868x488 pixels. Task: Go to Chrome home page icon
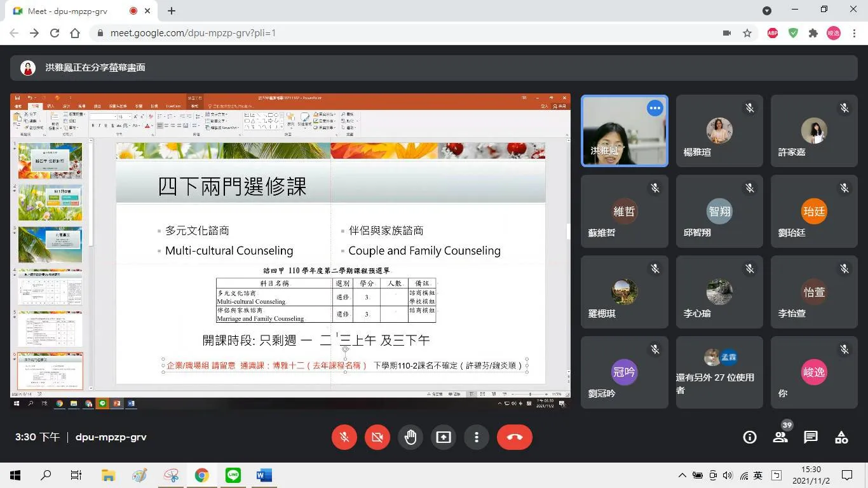click(x=75, y=33)
